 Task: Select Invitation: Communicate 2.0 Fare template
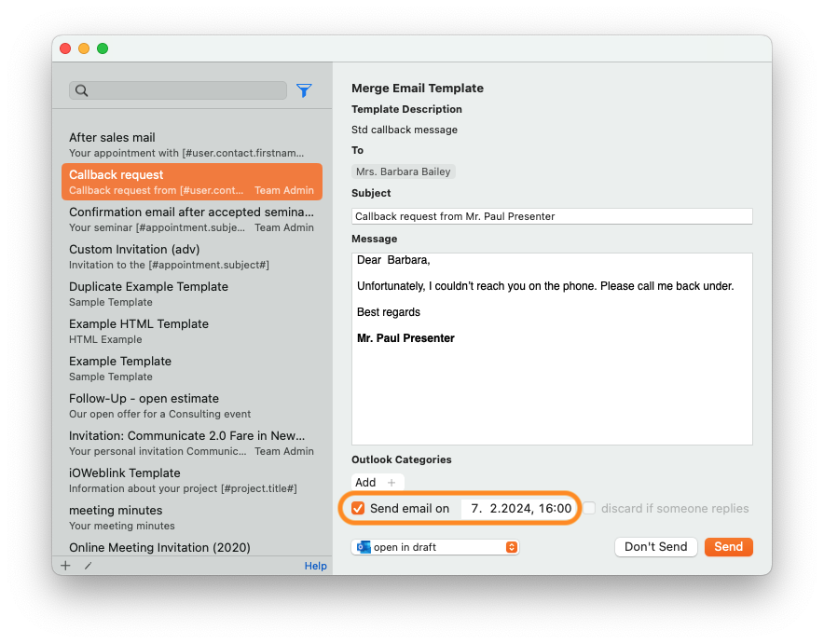192,443
